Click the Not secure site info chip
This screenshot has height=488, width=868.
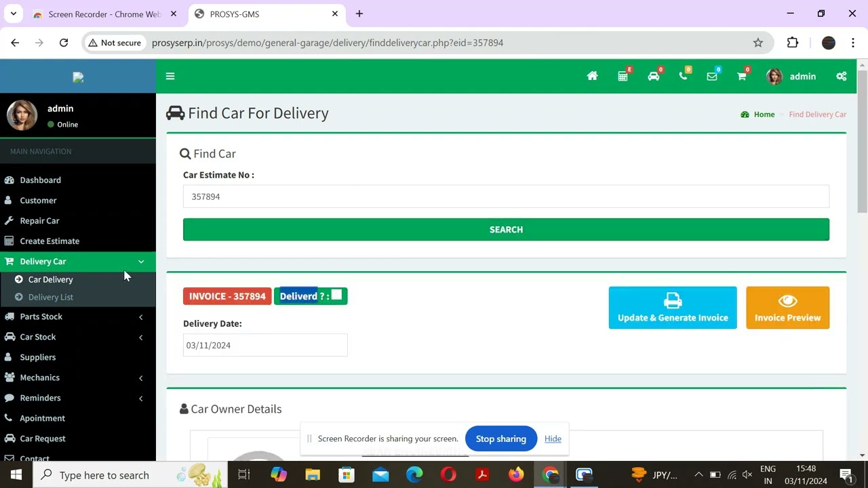(115, 43)
